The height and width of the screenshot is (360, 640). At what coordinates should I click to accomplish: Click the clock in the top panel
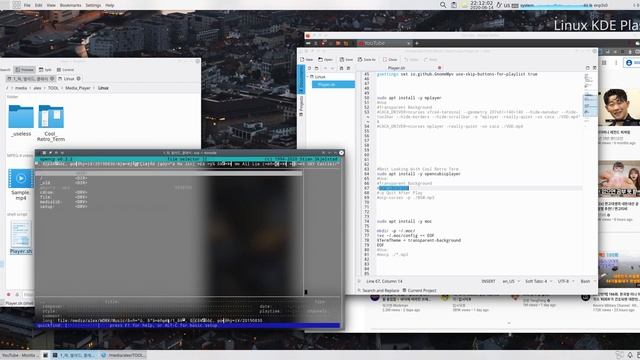coord(482,5)
